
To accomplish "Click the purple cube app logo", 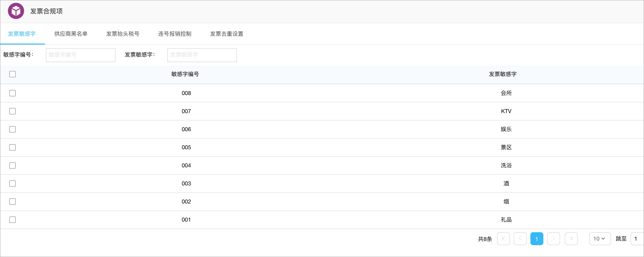I will [x=16, y=11].
